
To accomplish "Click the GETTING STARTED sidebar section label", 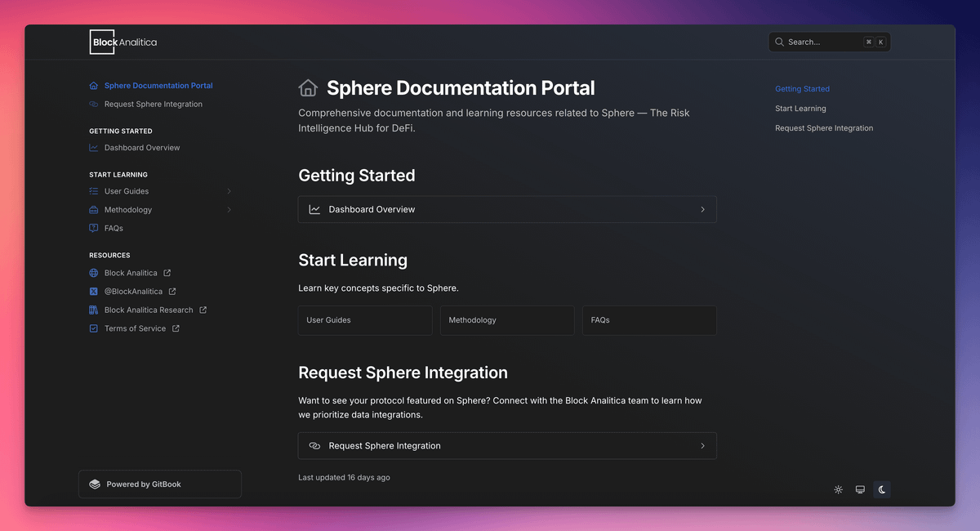I will (x=121, y=131).
